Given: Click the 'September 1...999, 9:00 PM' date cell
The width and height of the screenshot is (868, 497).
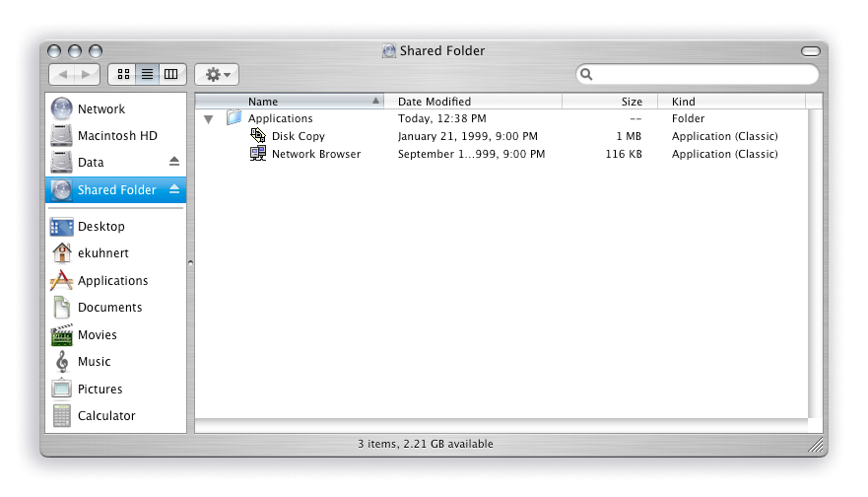Looking at the screenshot, I should (x=471, y=154).
